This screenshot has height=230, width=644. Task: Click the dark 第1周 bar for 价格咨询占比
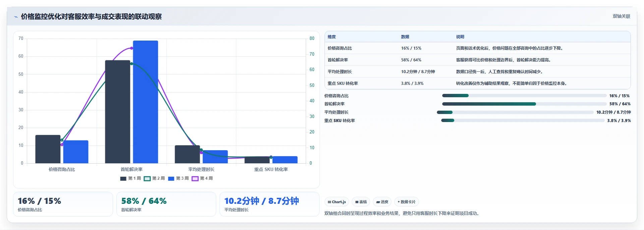point(48,149)
